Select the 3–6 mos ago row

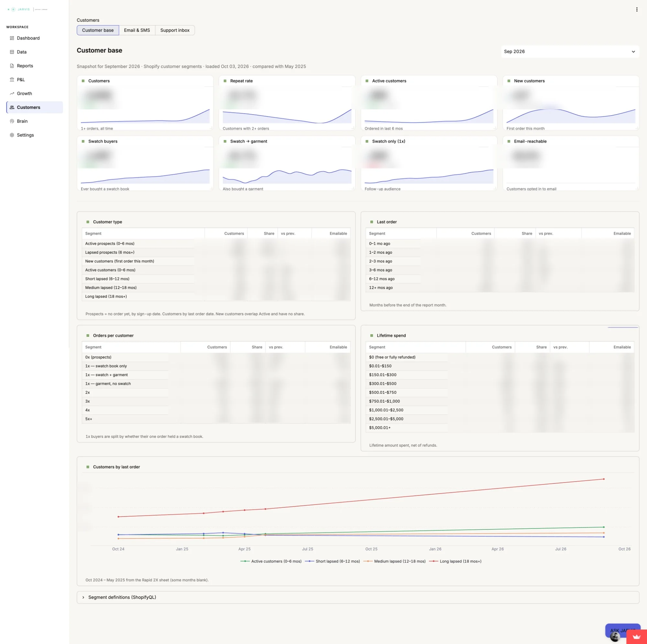click(500, 270)
